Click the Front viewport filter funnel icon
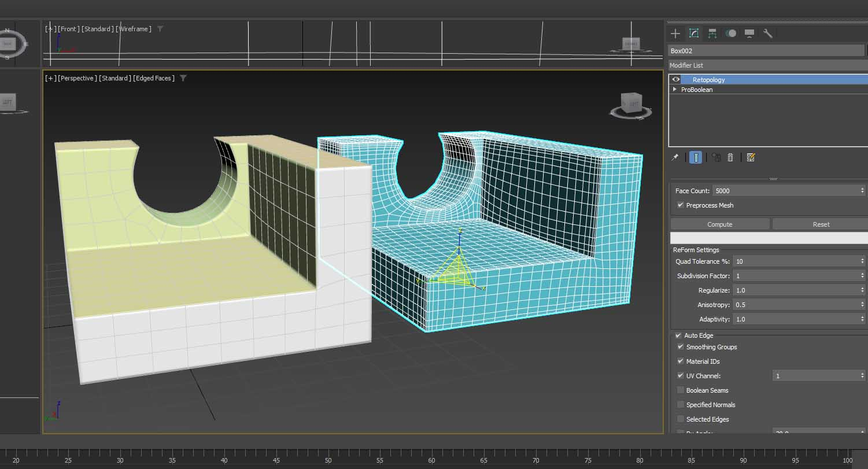This screenshot has width=868, height=469. point(160,29)
